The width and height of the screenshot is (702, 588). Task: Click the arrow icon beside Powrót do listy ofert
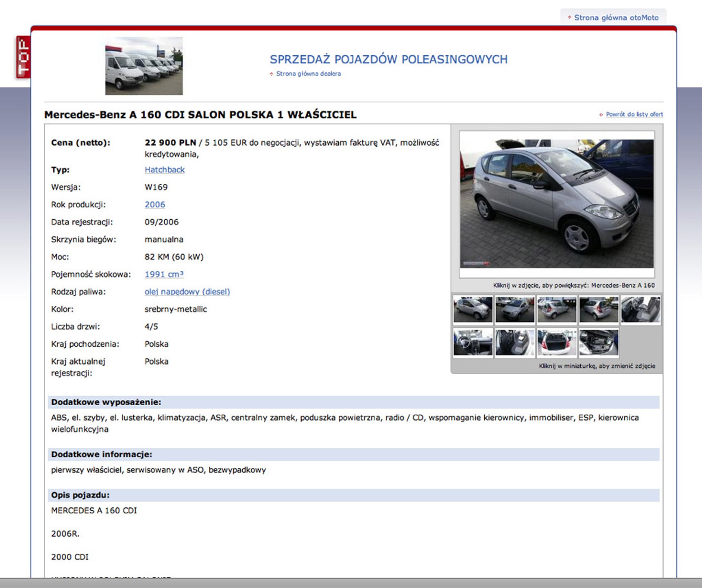[x=602, y=115]
